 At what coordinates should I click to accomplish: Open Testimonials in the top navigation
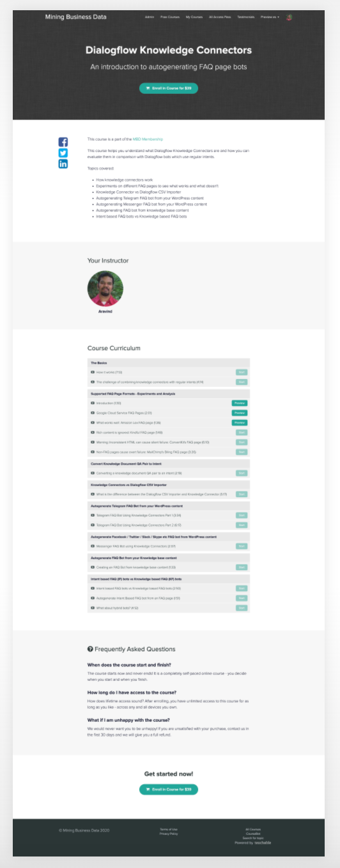tap(245, 17)
